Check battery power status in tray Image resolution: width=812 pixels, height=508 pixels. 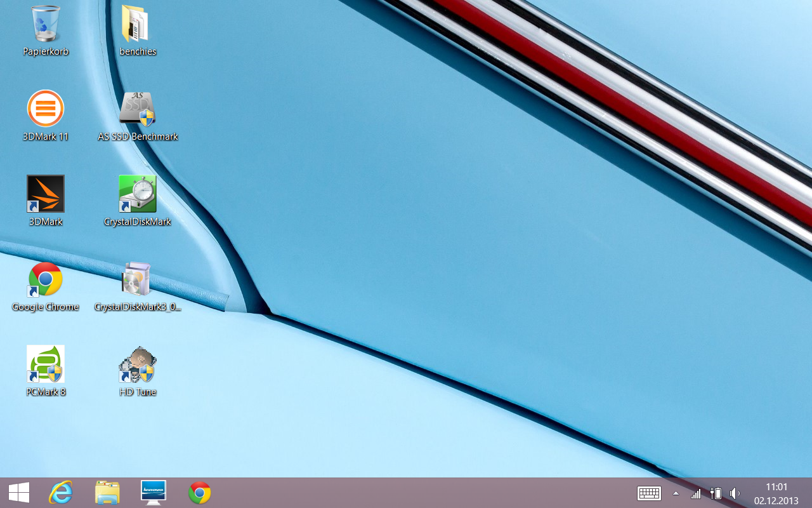(x=716, y=493)
